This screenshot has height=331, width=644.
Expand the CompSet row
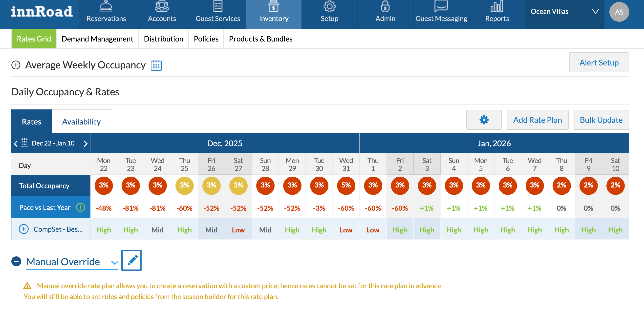[x=24, y=229]
